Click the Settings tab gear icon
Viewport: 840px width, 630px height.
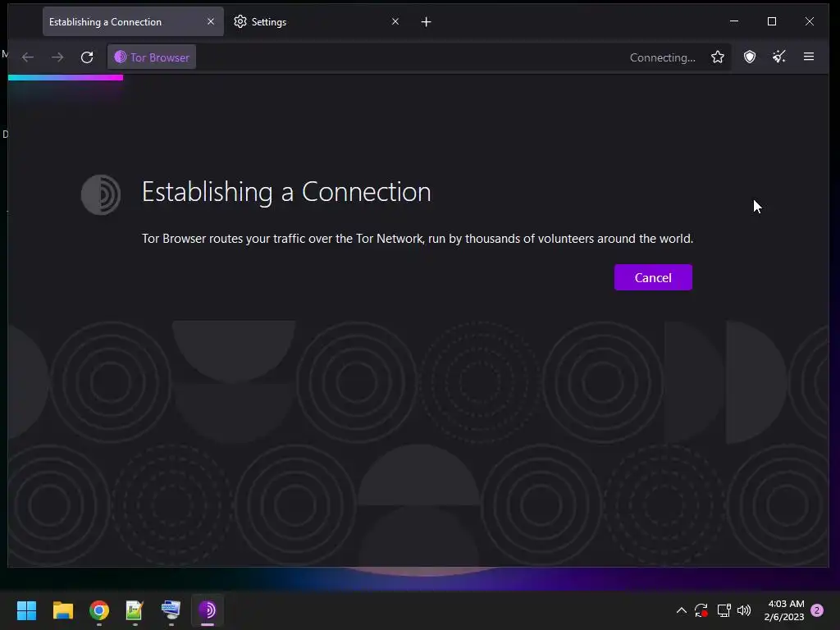[x=240, y=21]
